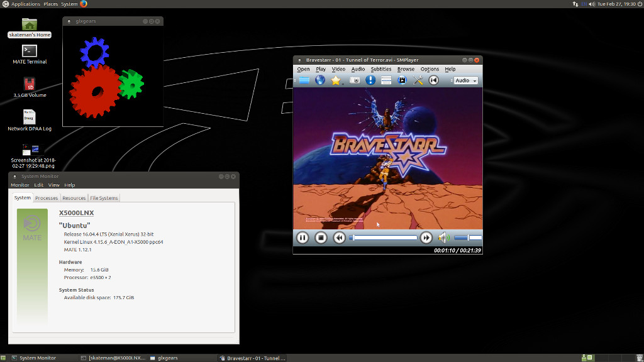Switch to the Processes tab
644x362 pixels.
tap(47, 198)
